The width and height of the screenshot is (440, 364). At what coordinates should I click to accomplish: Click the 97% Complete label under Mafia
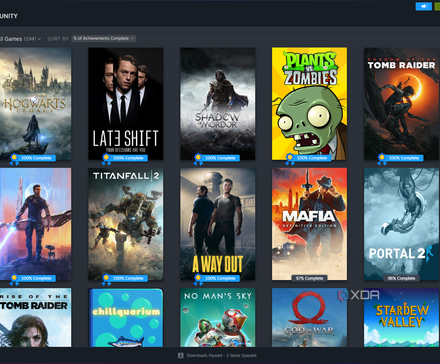[x=309, y=278]
